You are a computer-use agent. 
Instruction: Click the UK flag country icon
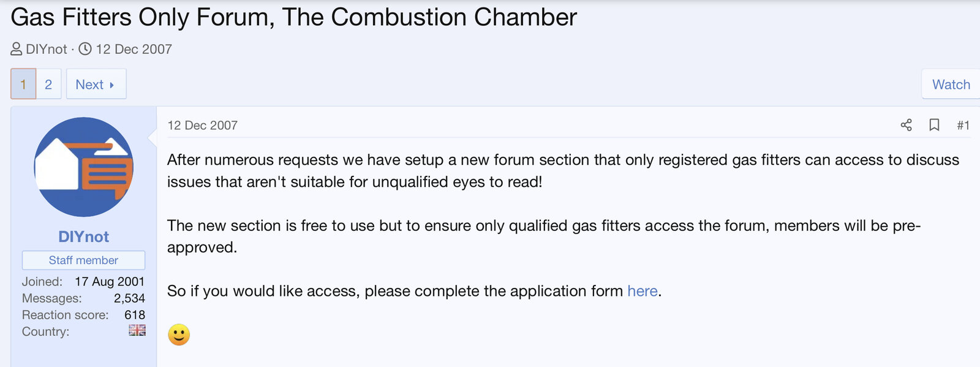pos(137,331)
